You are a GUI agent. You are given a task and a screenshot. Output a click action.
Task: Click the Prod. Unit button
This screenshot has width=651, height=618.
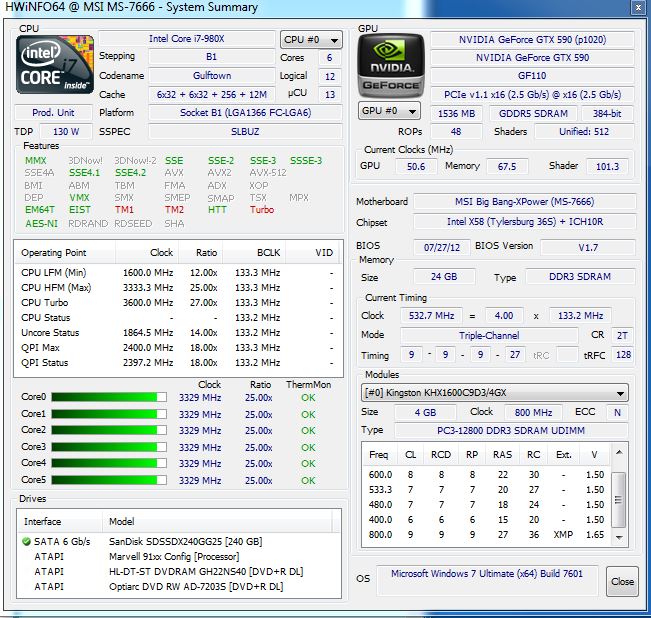(x=53, y=112)
